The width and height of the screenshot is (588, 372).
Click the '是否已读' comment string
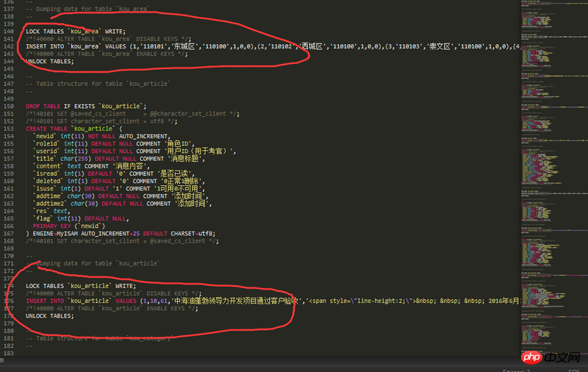pyautogui.click(x=176, y=174)
